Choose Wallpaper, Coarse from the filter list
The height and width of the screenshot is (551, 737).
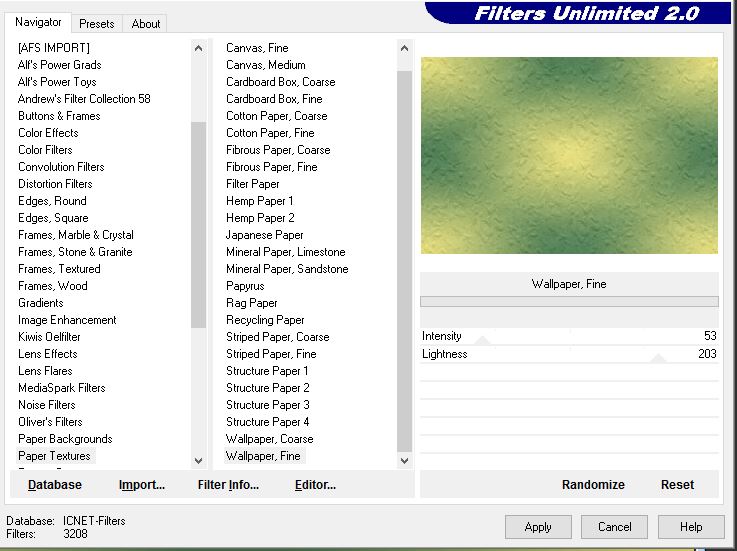(269, 439)
